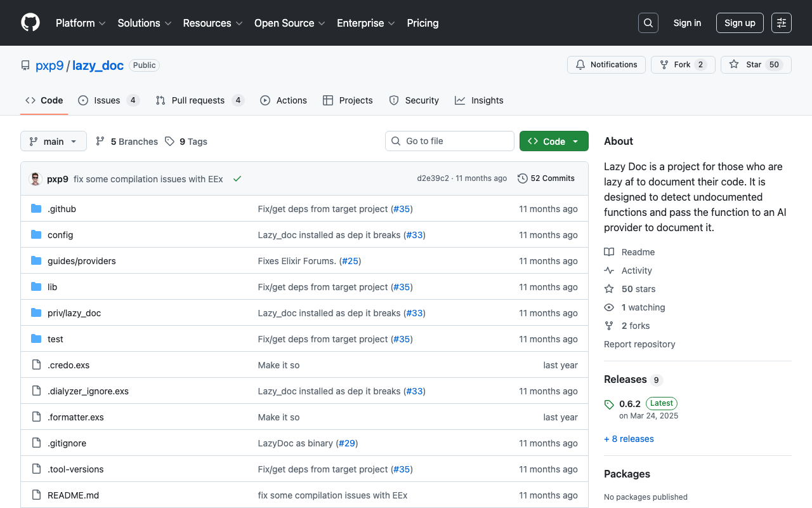Screen dimensions: 812x508
Task: Open the main branch selector dropdown
Action: (x=53, y=141)
